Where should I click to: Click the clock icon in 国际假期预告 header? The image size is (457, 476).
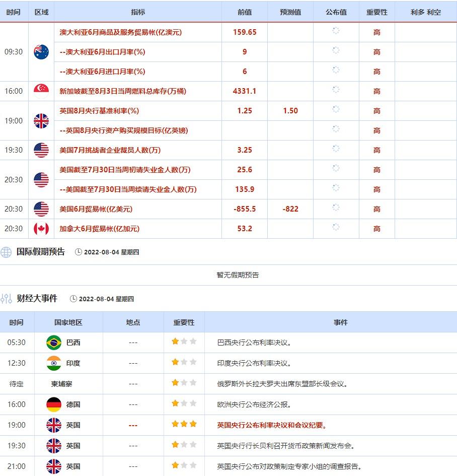pyautogui.click(x=78, y=252)
